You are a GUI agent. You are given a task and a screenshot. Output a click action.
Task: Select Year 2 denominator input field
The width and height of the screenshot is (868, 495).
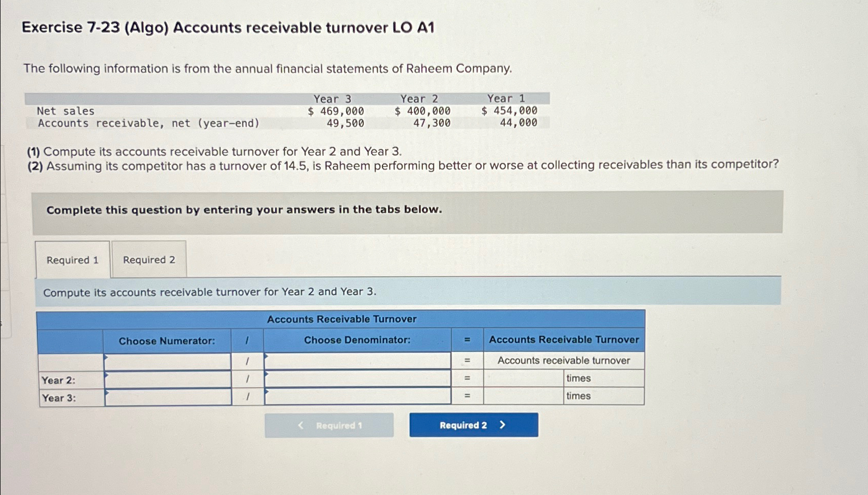click(358, 379)
